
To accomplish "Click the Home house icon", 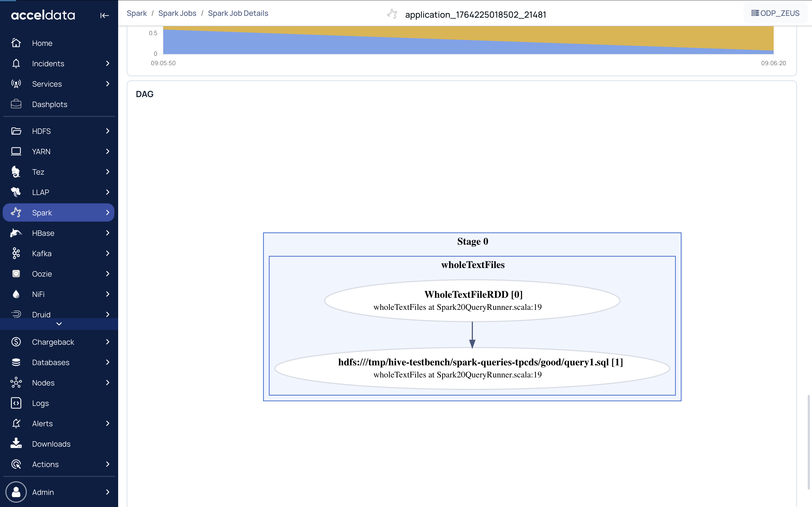I will coord(16,43).
